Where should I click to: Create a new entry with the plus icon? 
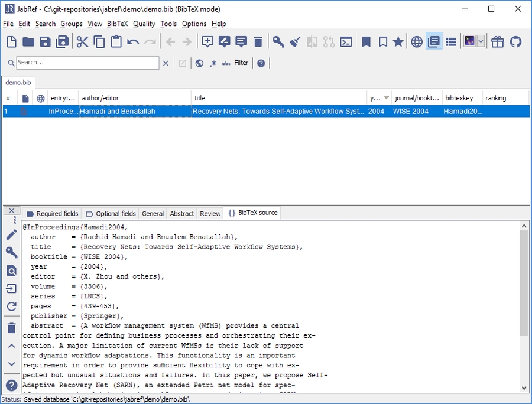coord(207,41)
